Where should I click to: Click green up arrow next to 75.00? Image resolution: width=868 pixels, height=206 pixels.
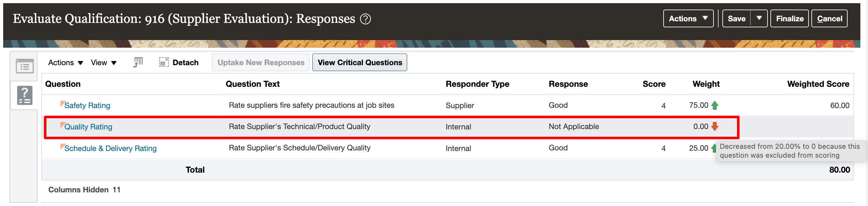714,106
